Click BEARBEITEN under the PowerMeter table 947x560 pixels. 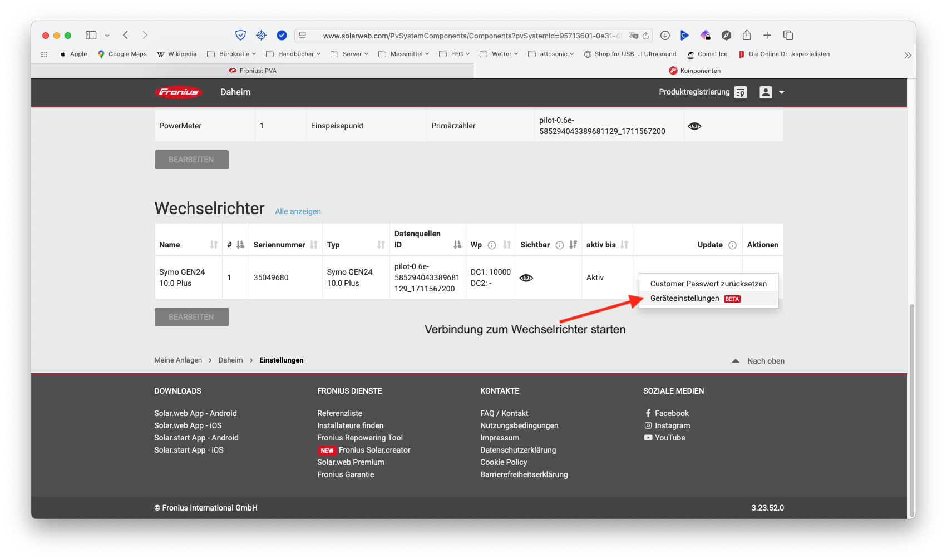click(191, 160)
